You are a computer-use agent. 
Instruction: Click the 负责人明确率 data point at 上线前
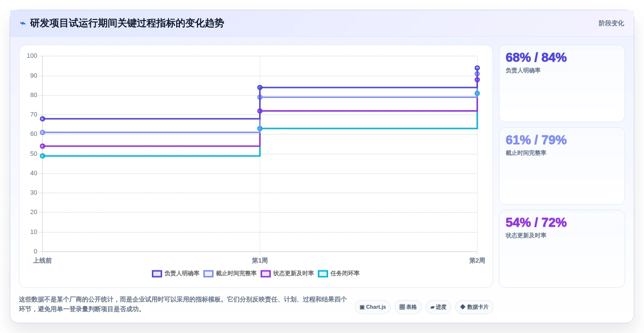42,118
